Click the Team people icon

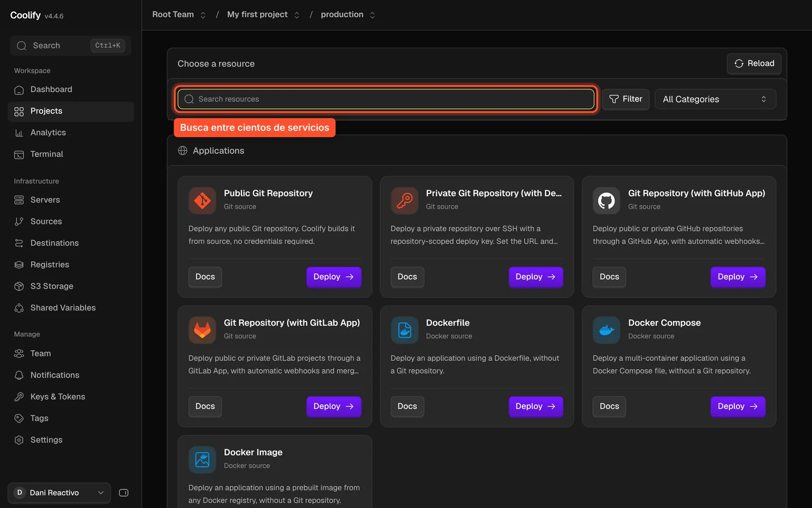tap(19, 354)
